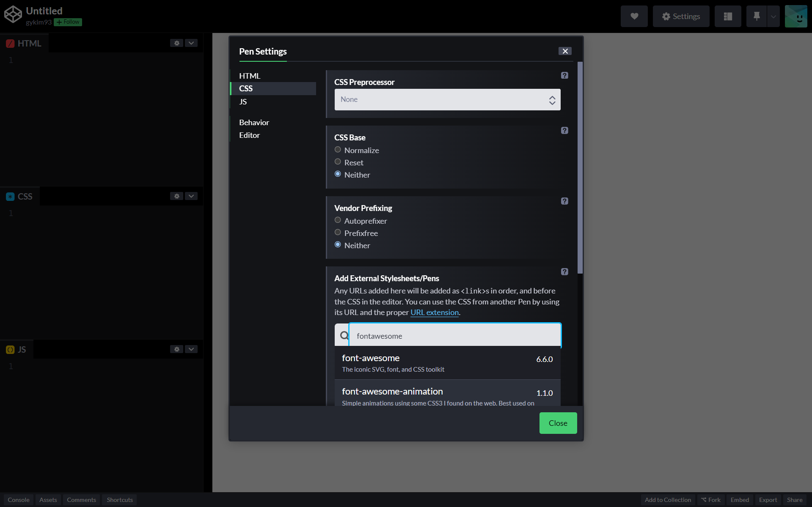The image size is (812, 507).
Task: Open the change view layout button
Action: coord(728,16)
